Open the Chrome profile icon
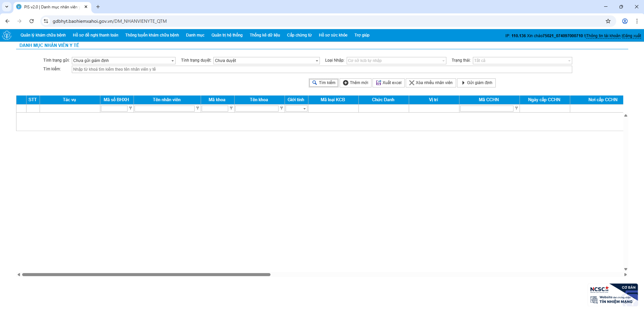 [x=625, y=21]
